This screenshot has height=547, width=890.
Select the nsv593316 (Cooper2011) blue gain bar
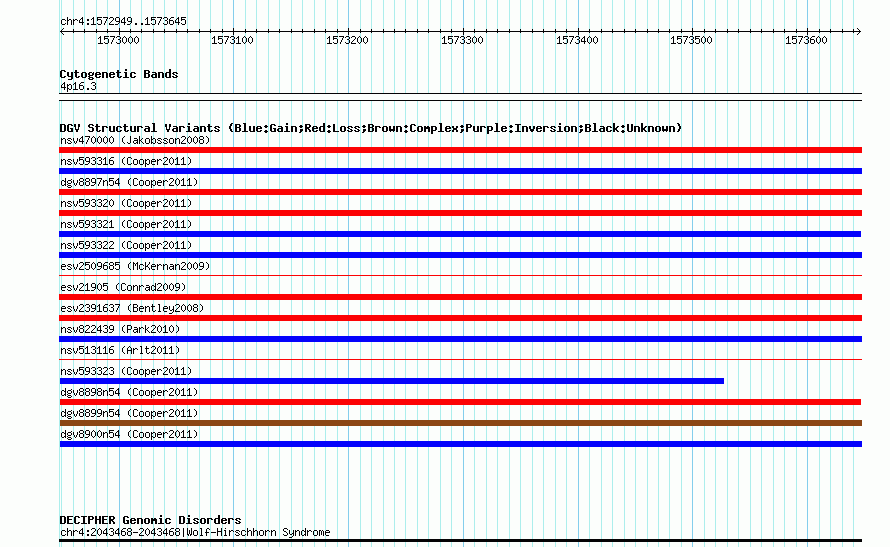pyautogui.click(x=460, y=171)
